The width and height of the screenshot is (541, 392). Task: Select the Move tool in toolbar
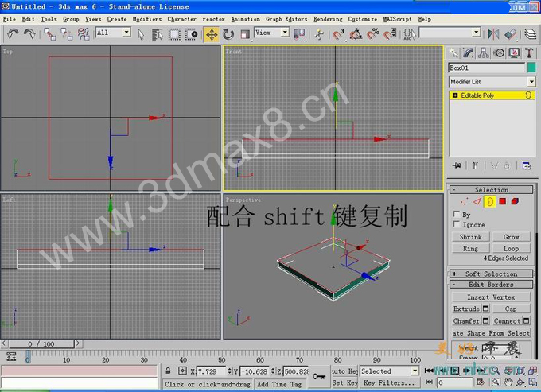coord(211,34)
